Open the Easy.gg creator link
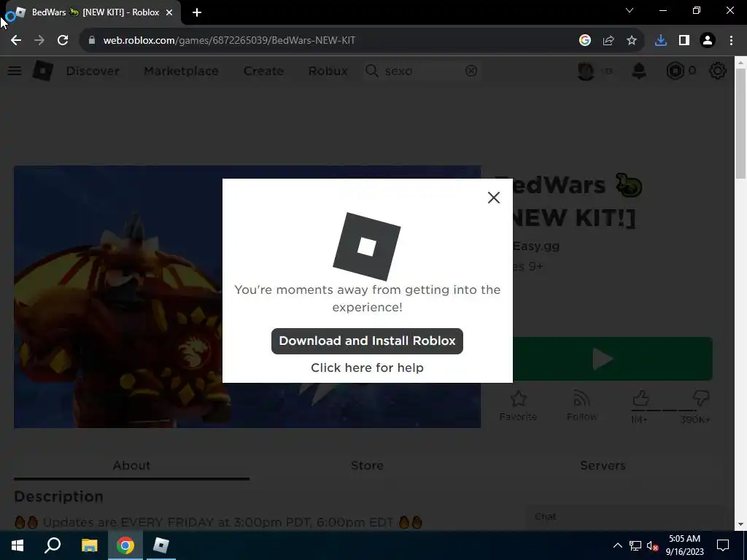This screenshot has height=560, width=747. (536, 246)
